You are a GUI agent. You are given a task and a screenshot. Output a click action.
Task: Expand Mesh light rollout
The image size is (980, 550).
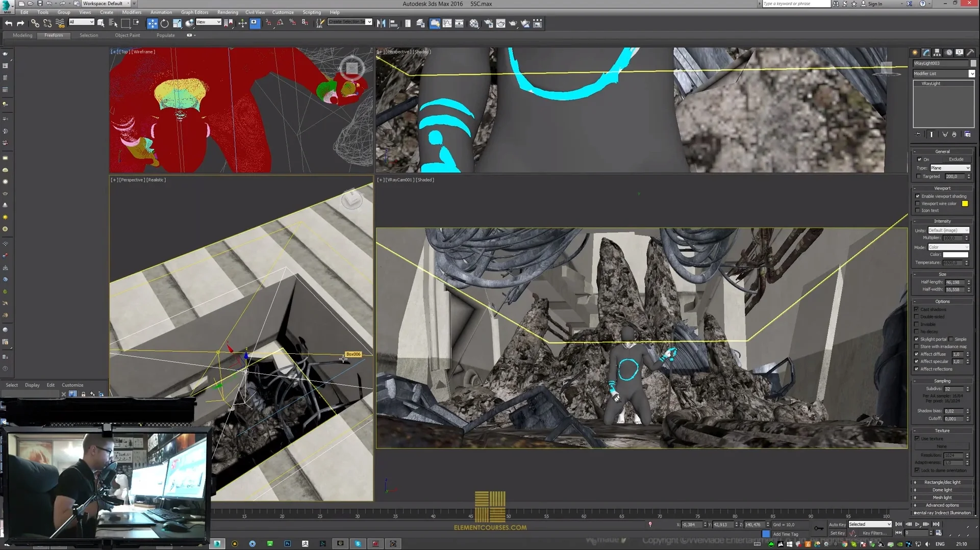[x=942, y=497]
